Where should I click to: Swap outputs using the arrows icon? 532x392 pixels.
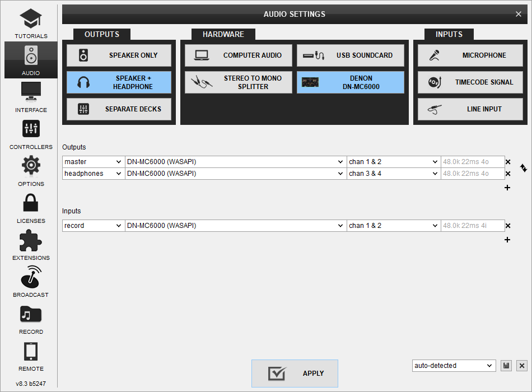click(x=524, y=167)
